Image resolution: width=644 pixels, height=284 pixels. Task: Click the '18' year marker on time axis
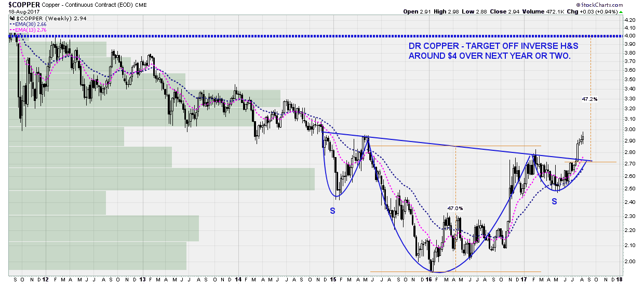pyautogui.click(x=619, y=279)
